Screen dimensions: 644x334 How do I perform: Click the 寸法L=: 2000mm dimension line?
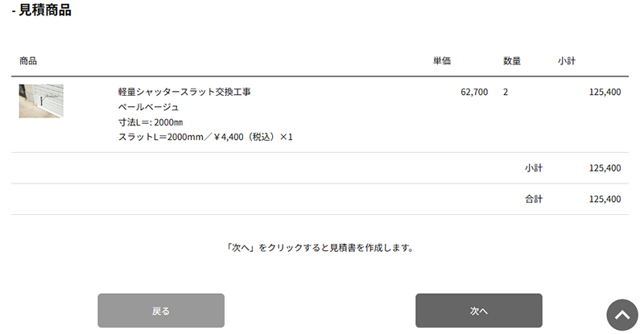coord(151,122)
